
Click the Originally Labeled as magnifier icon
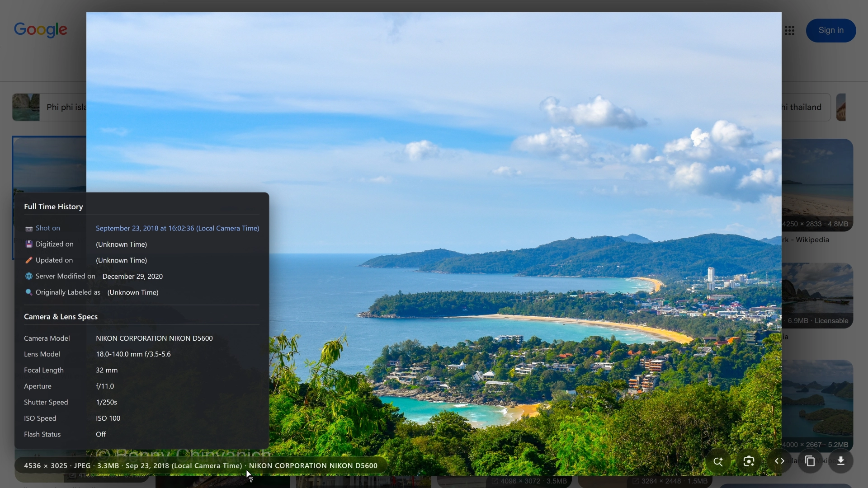click(29, 292)
